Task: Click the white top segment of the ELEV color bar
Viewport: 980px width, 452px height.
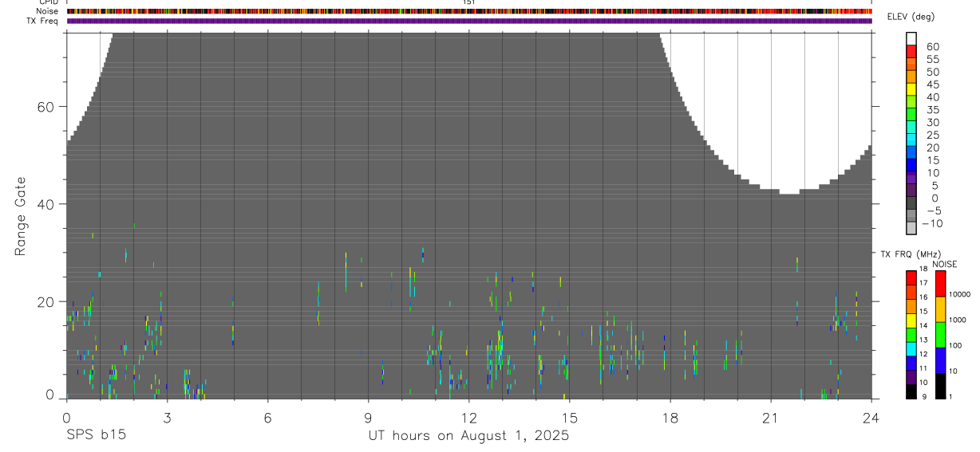Action: pyautogui.click(x=911, y=38)
